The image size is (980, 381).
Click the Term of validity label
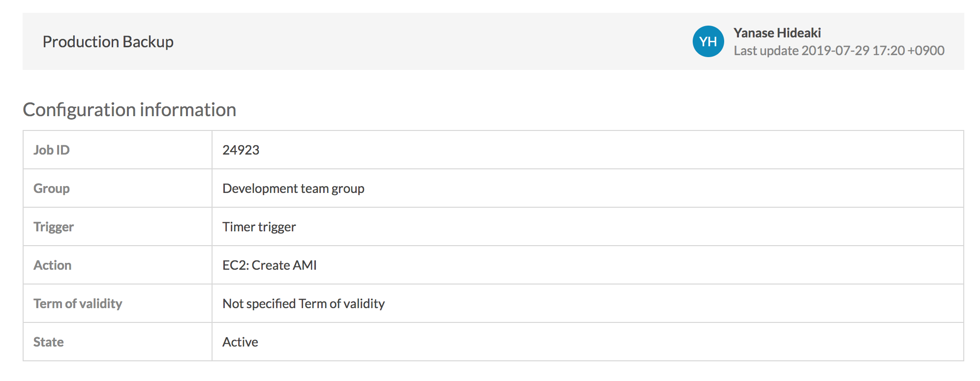[x=78, y=304]
